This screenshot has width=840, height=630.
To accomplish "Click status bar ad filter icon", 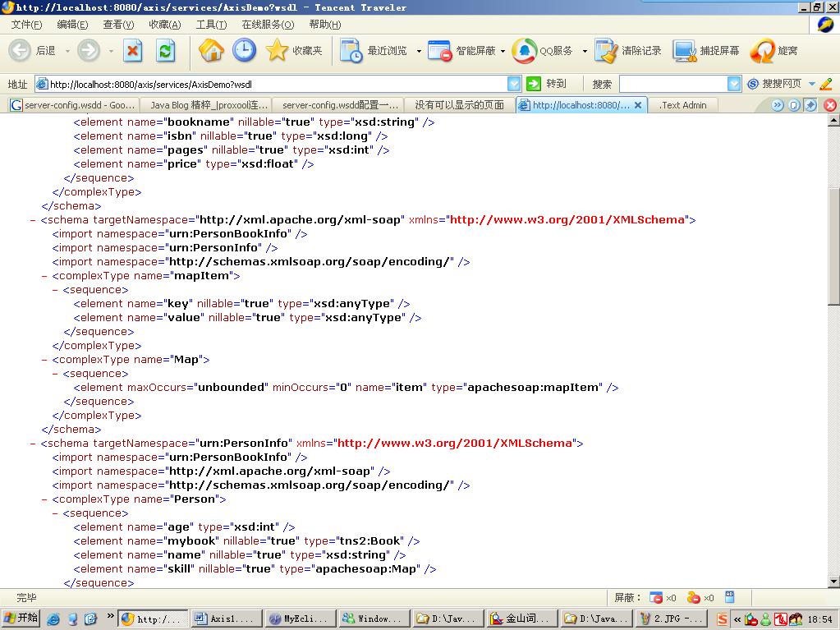I will 730,597.
